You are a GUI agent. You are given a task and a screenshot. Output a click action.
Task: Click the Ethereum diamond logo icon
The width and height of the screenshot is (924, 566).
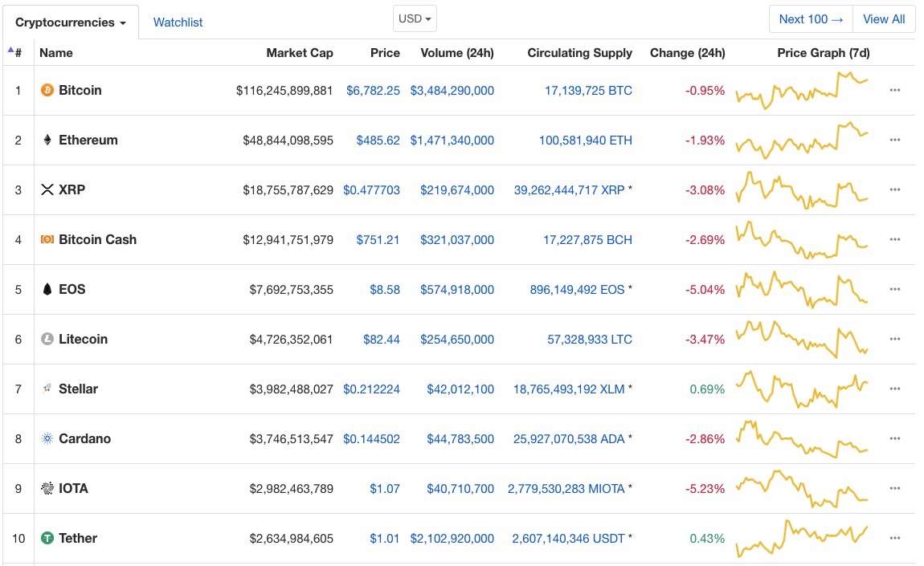click(x=47, y=140)
